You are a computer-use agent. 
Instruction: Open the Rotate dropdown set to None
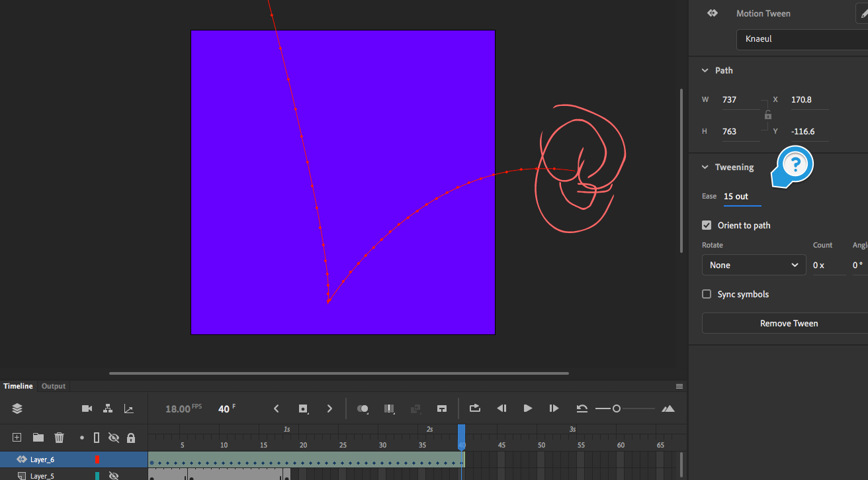point(754,265)
